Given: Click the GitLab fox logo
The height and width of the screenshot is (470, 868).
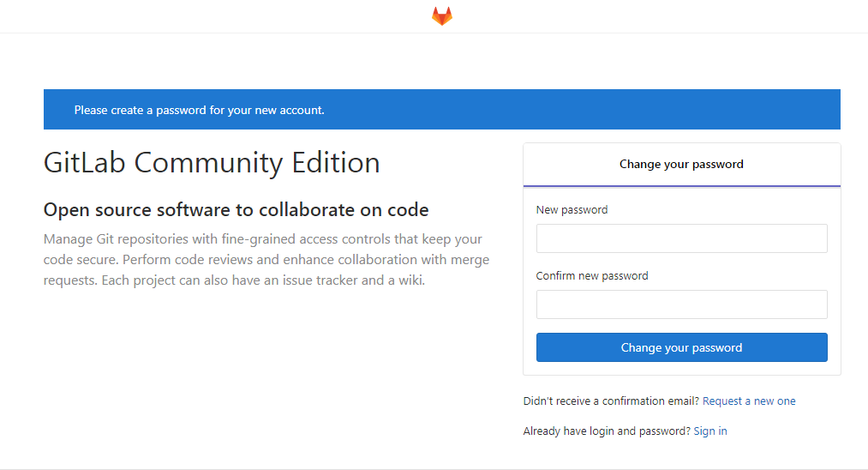Looking at the screenshot, I should pyautogui.click(x=442, y=16).
